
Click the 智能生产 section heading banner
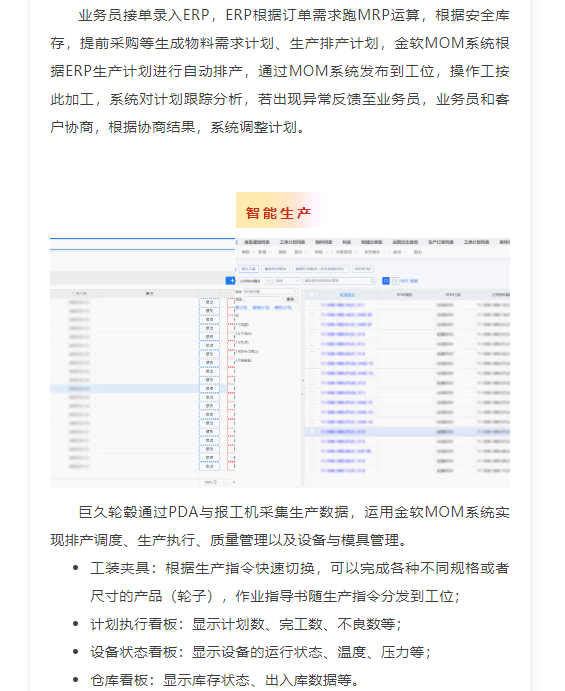click(278, 210)
